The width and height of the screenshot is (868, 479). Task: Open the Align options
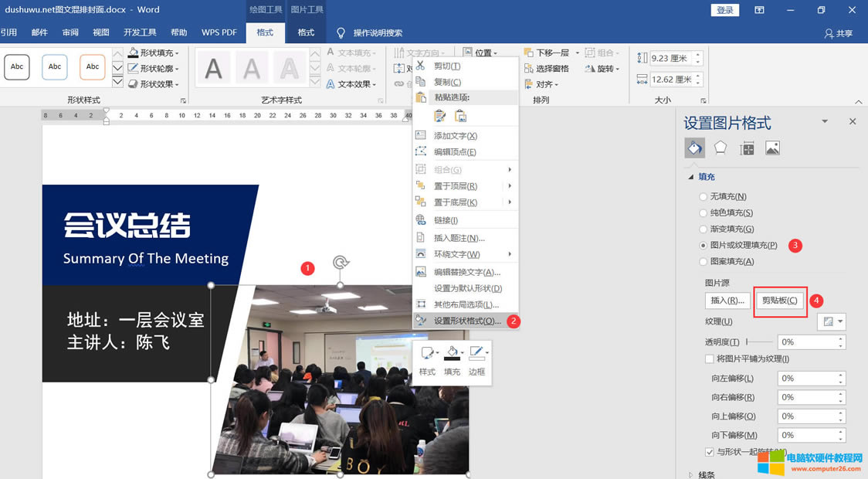(x=542, y=84)
